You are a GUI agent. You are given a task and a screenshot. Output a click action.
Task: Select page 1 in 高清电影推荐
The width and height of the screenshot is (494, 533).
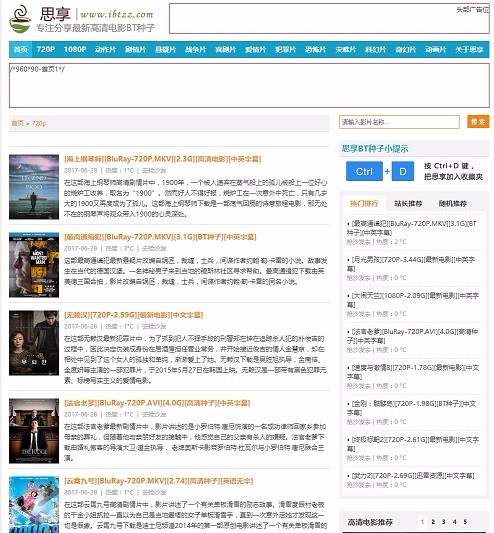pos(422,521)
